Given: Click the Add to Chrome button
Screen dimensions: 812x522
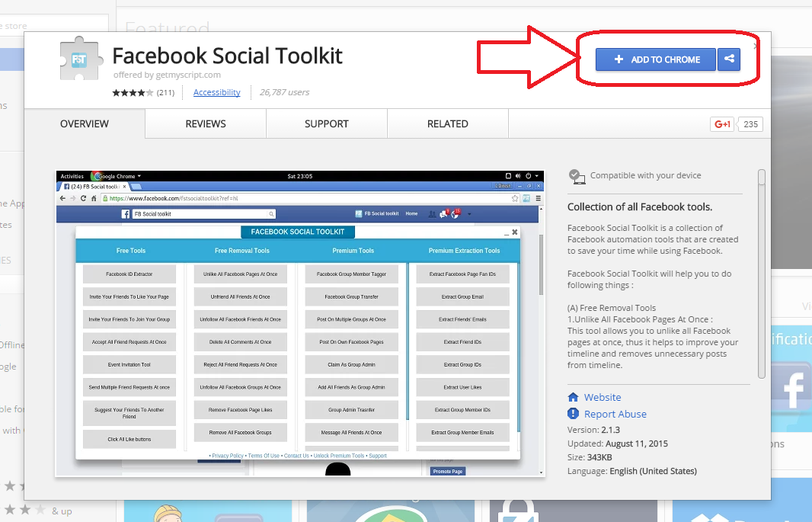Looking at the screenshot, I should click(x=656, y=59).
